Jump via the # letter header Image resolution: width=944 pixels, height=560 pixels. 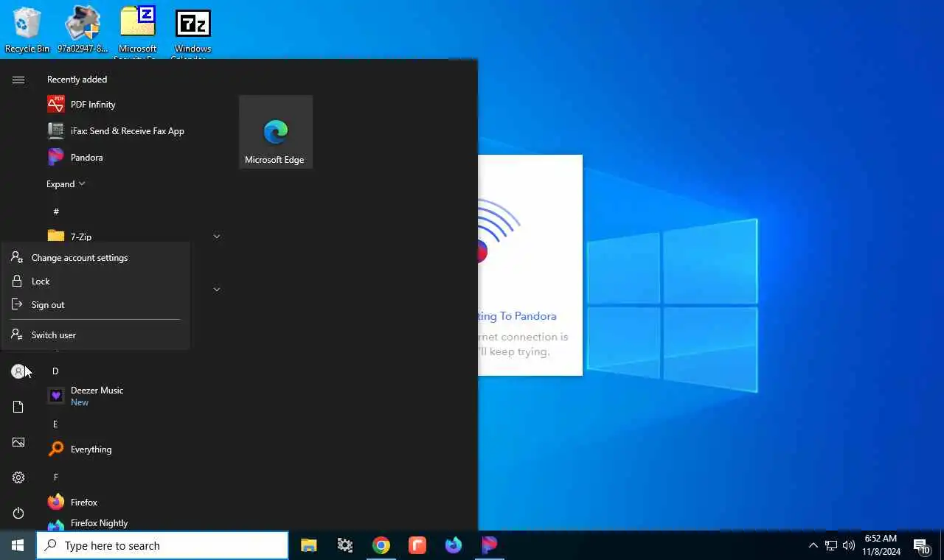[56, 211]
